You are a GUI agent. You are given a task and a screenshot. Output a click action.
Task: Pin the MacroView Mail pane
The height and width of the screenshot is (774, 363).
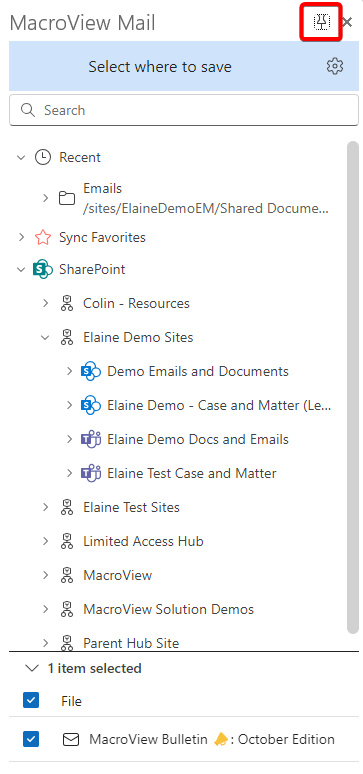322,21
